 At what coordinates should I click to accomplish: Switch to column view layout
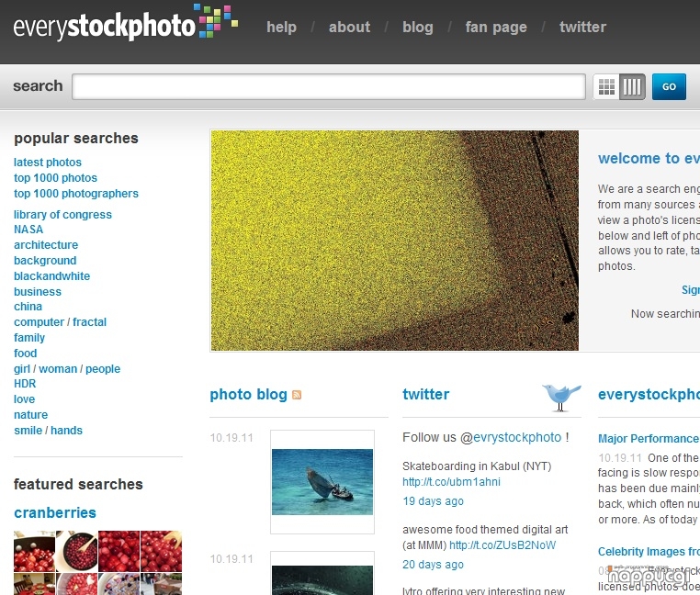[x=632, y=86]
